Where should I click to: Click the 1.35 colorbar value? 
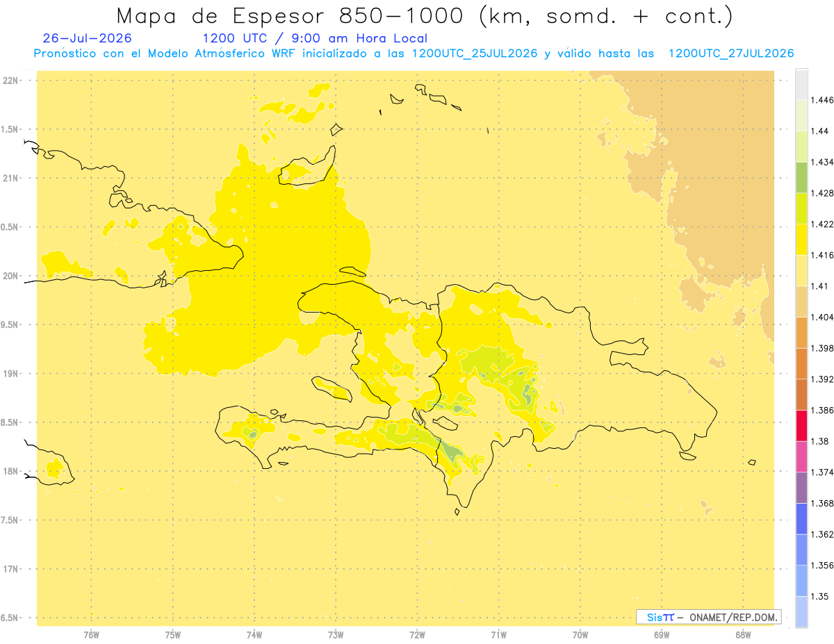click(x=819, y=596)
